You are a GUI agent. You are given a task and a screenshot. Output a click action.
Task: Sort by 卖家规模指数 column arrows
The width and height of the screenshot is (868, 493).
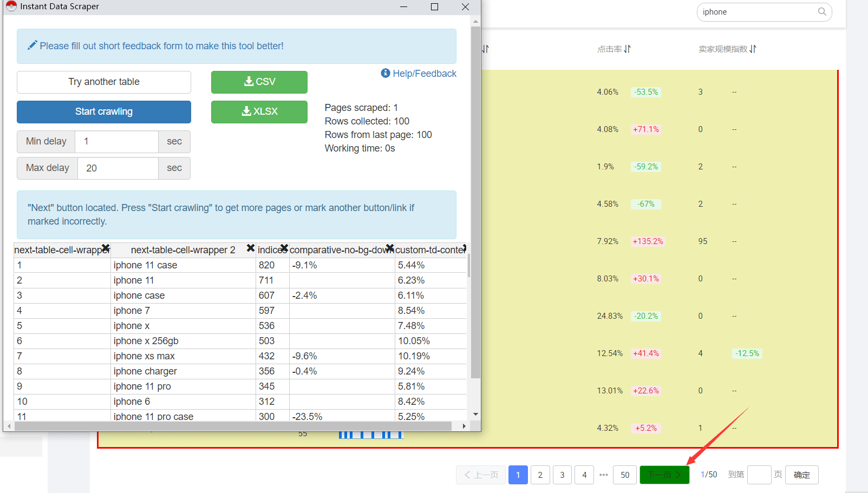753,49
